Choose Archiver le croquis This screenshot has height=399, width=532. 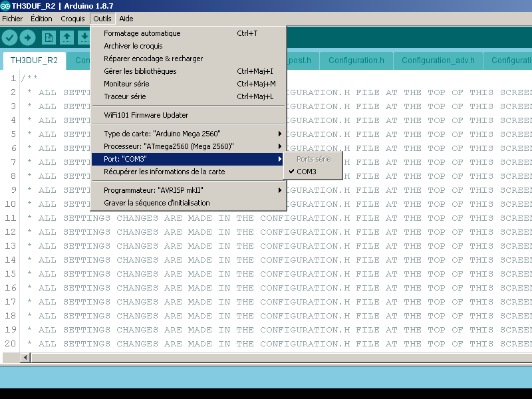click(189, 46)
